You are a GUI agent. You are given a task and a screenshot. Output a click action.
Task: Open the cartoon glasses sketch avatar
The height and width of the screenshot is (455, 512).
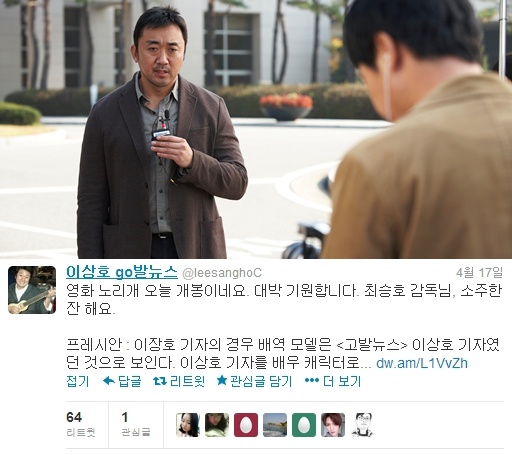point(362,425)
